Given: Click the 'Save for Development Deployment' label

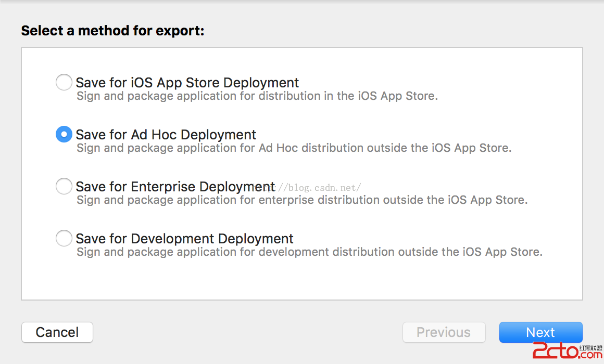Looking at the screenshot, I should coord(185,239).
